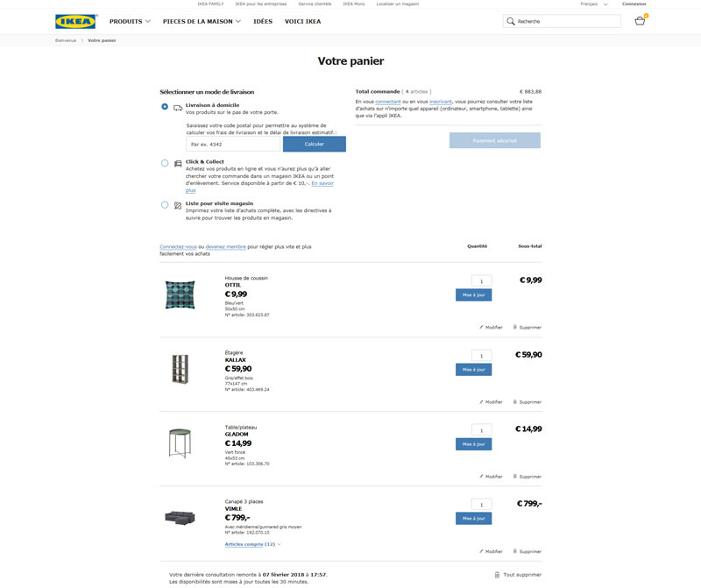
Task: Click the trash icon for OTTIL
Action: [x=515, y=327]
